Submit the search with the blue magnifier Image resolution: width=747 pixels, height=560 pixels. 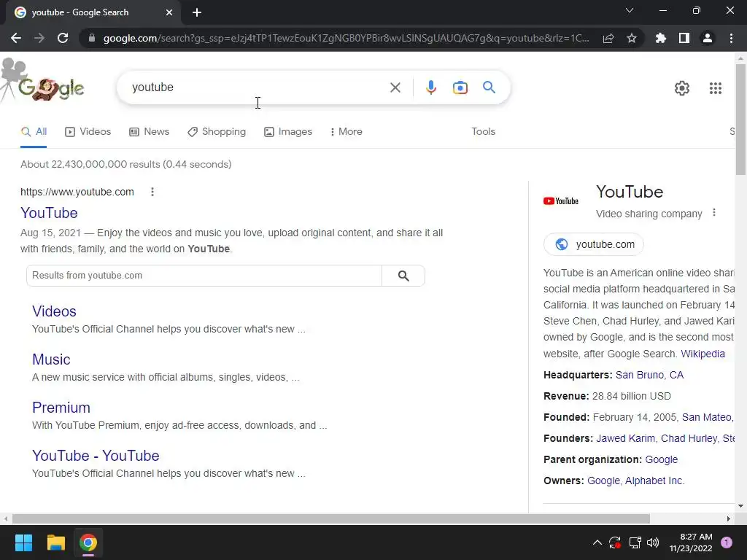[x=489, y=87]
